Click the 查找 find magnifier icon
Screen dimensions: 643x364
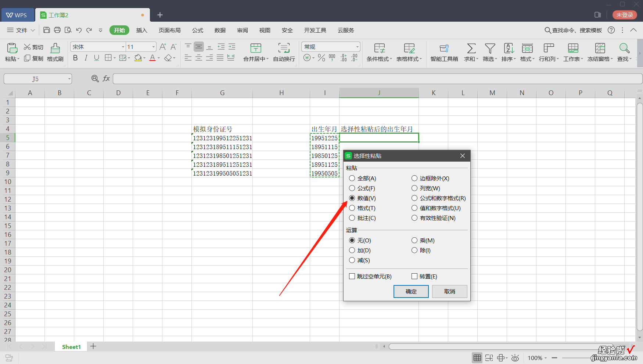coord(624,48)
